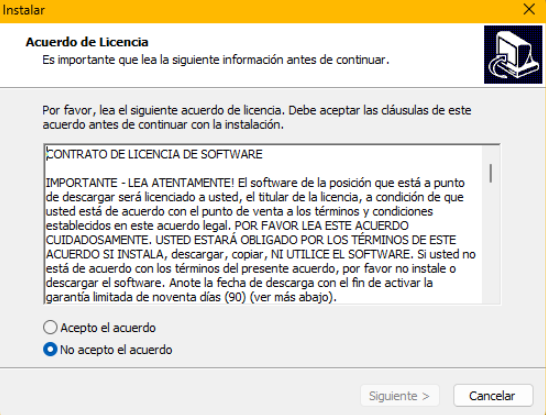Click the IMPORTANTE - LEA ATENTAMENTE paragraph start

pos(140,183)
